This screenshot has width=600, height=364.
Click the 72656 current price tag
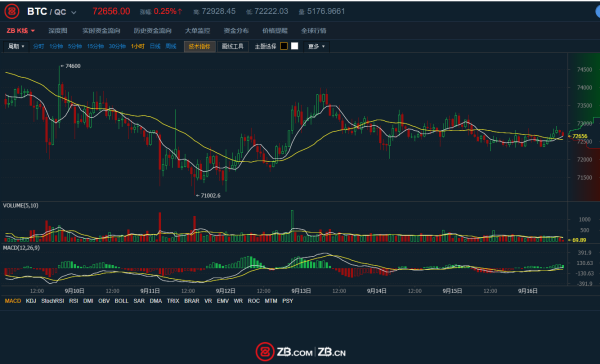click(x=580, y=136)
